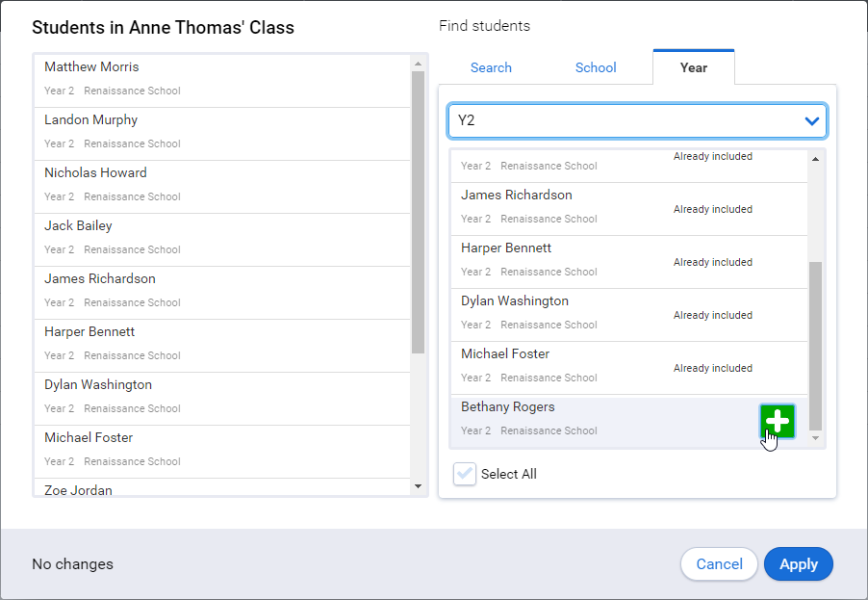
Task: Click Harper Bennett in Find students results
Action: click(629, 262)
